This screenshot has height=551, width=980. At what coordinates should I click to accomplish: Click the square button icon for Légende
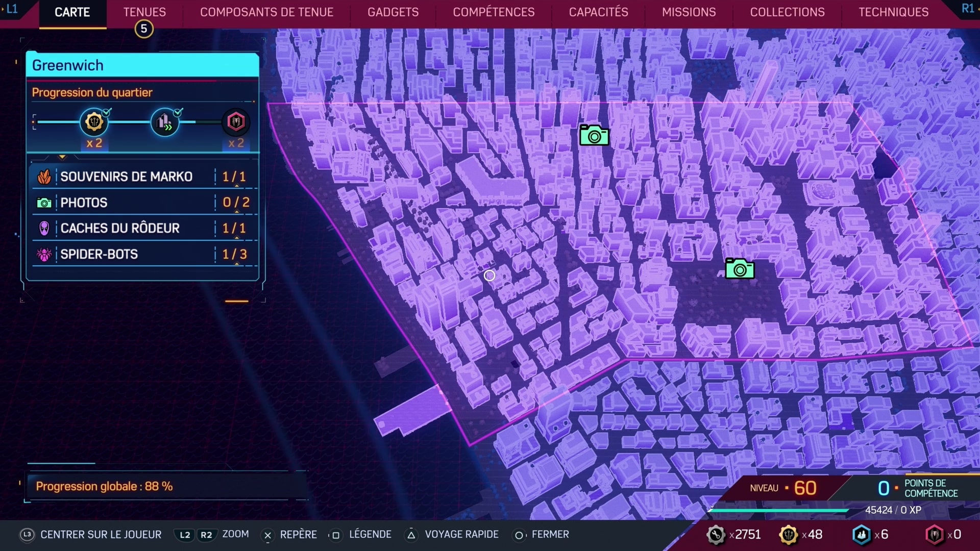pyautogui.click(x=335, y=535)
